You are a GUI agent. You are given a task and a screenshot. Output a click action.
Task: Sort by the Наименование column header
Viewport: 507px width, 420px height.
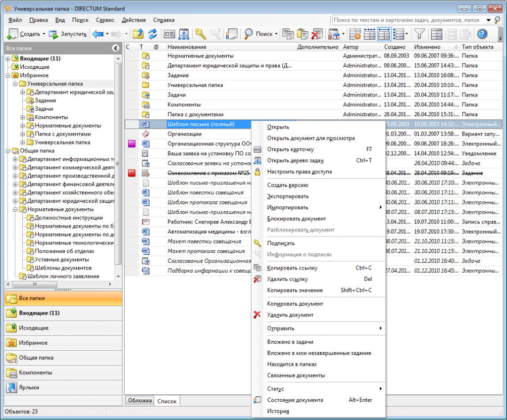(x=231, y=47)
